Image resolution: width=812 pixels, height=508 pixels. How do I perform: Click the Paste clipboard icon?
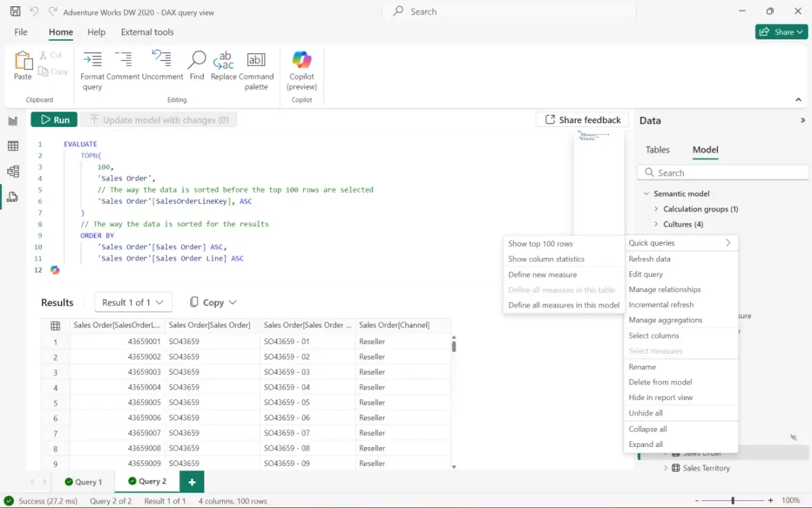click(x=23, y=60)
